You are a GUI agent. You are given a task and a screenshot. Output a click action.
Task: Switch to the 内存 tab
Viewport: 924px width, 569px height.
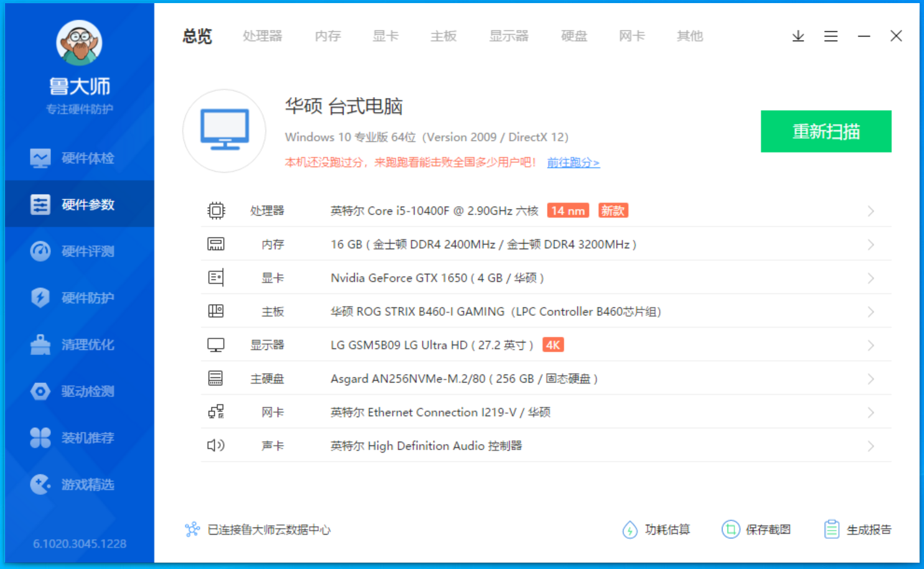click(328, 36)
